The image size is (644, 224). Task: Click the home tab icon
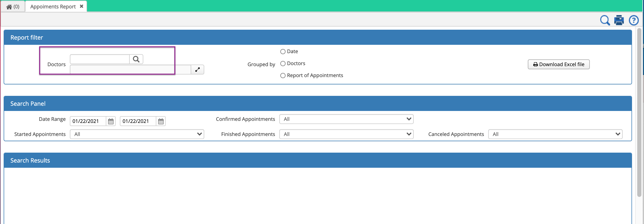pos(9,7)
